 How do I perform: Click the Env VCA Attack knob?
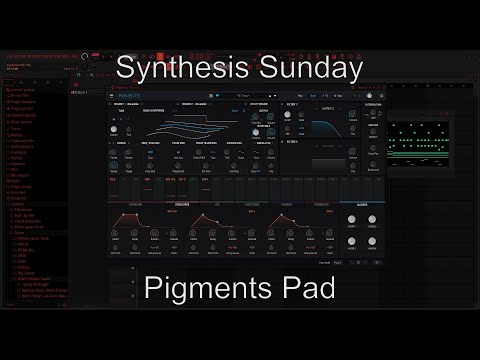point(115,233)
